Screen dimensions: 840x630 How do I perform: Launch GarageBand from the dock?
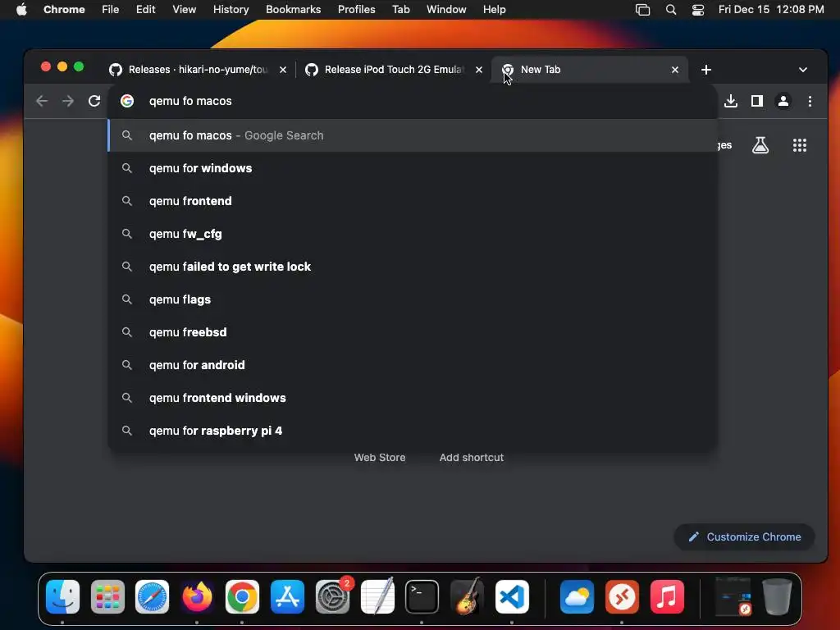[467, 596]
